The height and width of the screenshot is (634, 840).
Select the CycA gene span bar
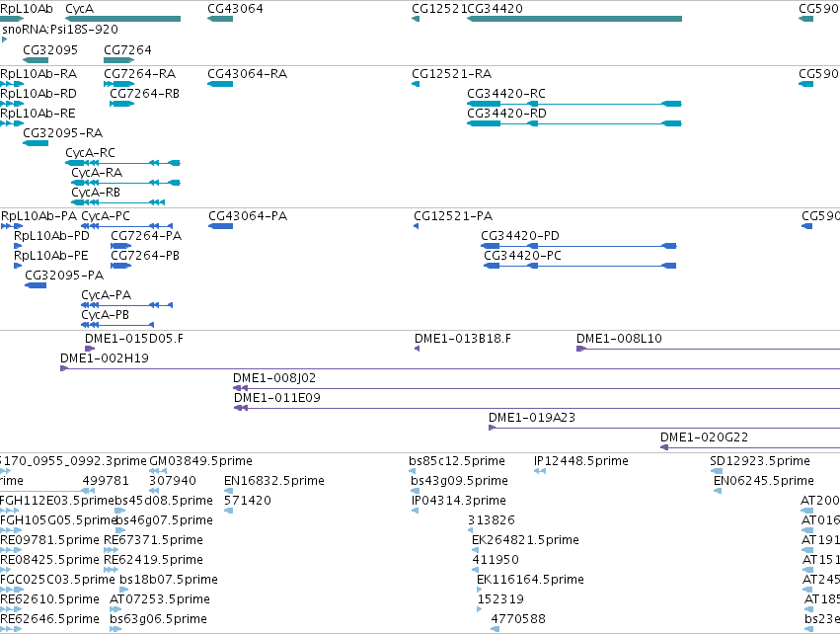coord(122,19)
